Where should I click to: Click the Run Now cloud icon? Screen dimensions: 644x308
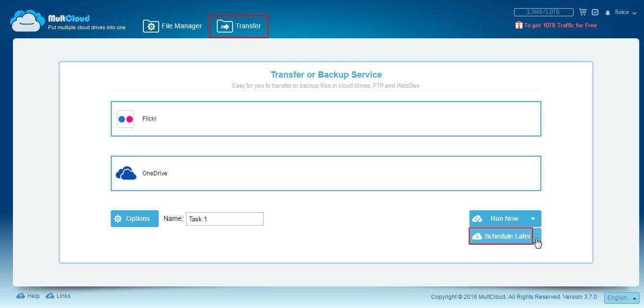point(477,219)
